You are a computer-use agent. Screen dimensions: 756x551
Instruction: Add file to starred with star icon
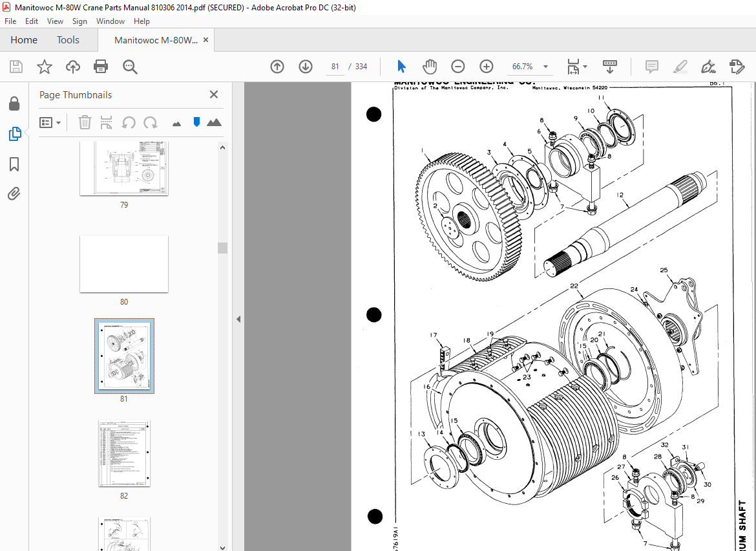point(45,67)
